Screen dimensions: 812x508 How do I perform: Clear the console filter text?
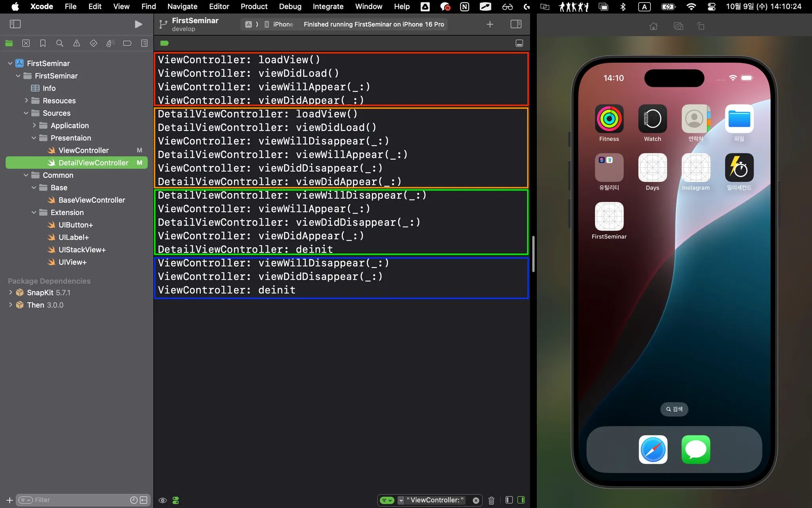coord(476,500)
